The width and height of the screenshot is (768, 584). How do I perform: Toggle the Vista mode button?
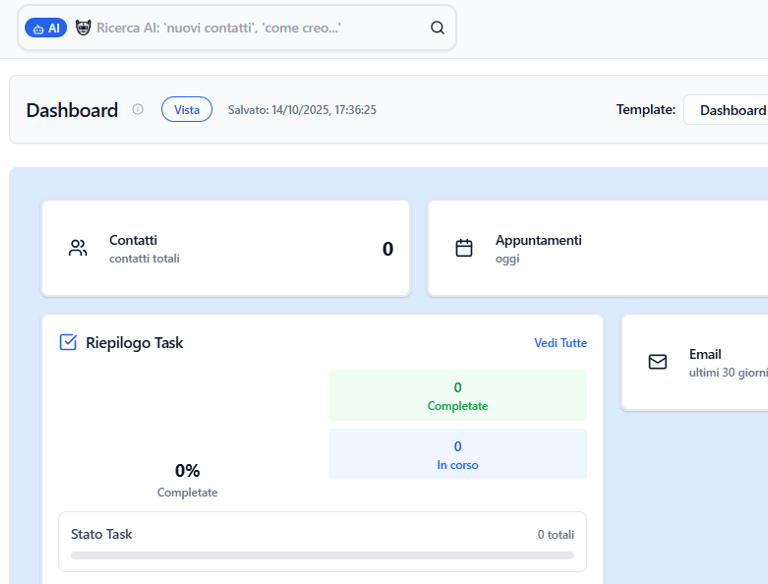pyautogui.click(x=187, y=109)
